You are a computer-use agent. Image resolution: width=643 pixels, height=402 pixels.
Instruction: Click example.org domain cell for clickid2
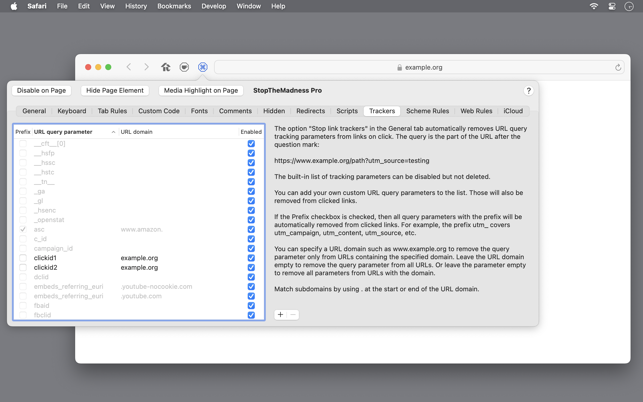tap(139, 267)
